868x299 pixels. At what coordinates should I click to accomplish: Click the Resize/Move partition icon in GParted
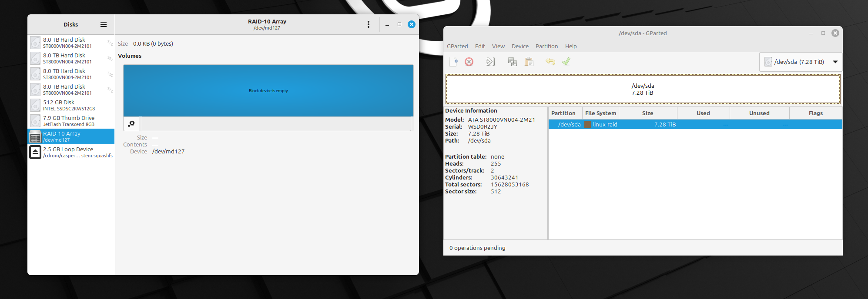(490, 62)
